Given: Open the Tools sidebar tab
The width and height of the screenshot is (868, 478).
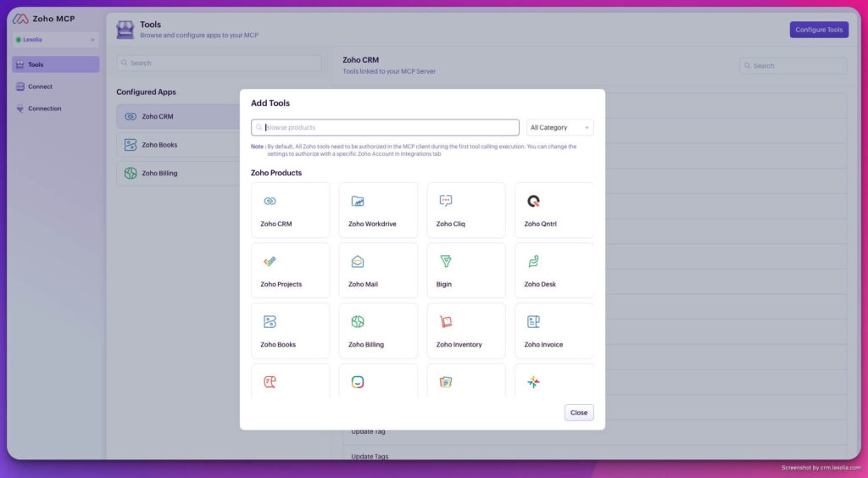Looking at the screenshot, I should (x=55, y=64).
